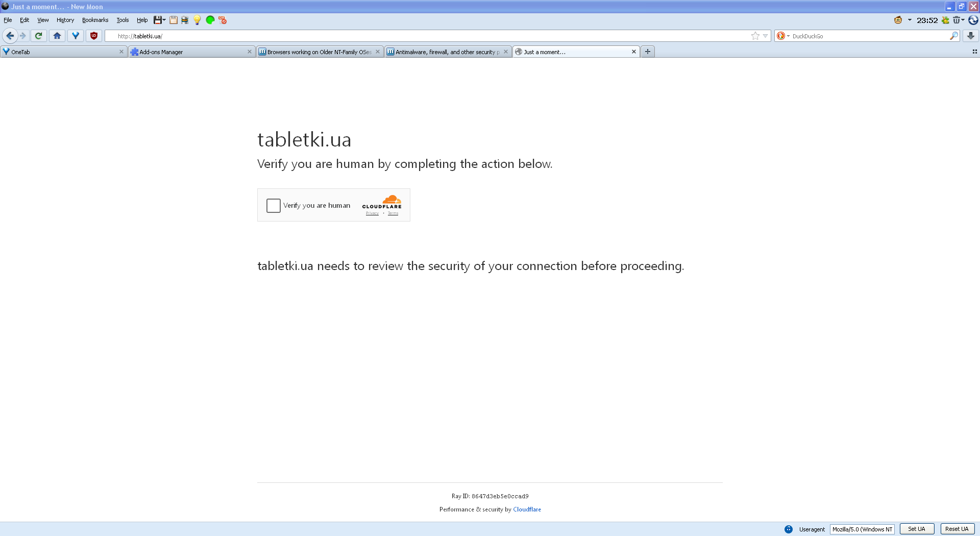This screenshot has width=980, height=536.
Task: Click the green puzzle broom cleanup icon
Action: [946, 20]
